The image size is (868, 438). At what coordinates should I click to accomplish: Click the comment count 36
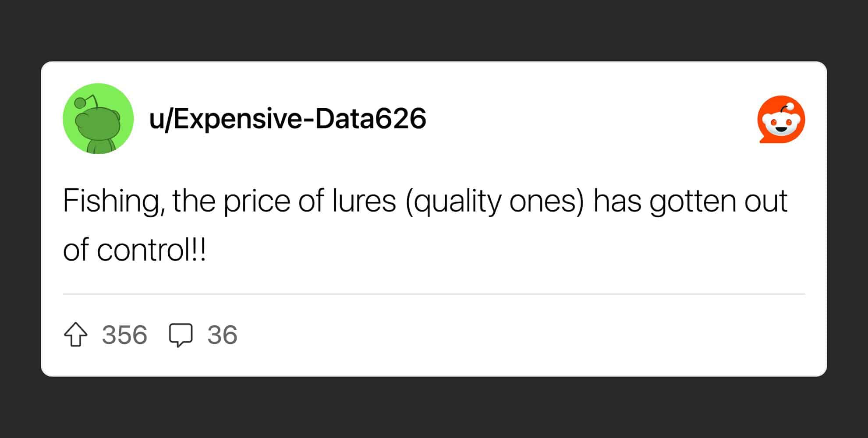(222, 335)
